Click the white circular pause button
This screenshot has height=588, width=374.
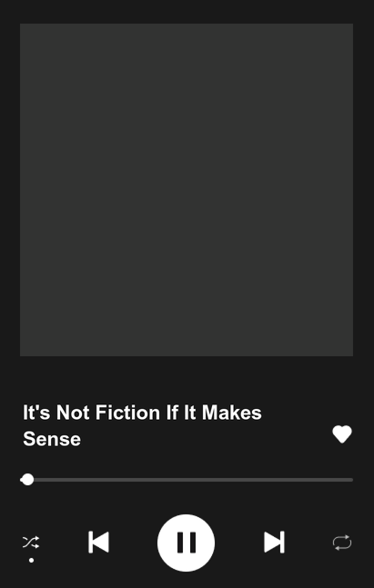186,543
